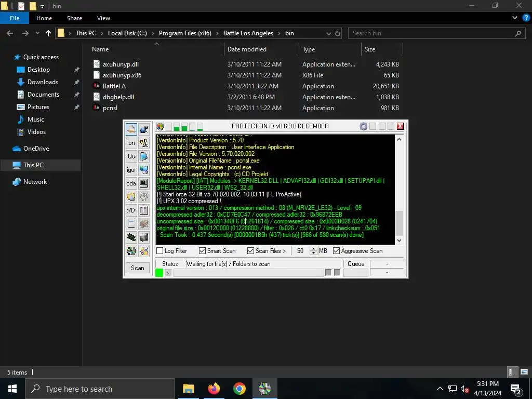The image size is (532, 399).
Task: Switch to the View ribbon tab
Action: pos(103,18)
